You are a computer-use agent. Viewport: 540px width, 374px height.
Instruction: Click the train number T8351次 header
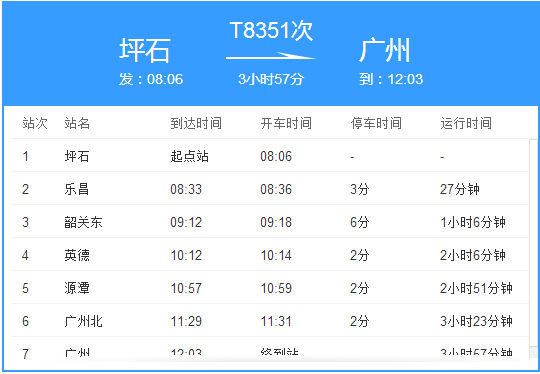click(x=271, y=31)
